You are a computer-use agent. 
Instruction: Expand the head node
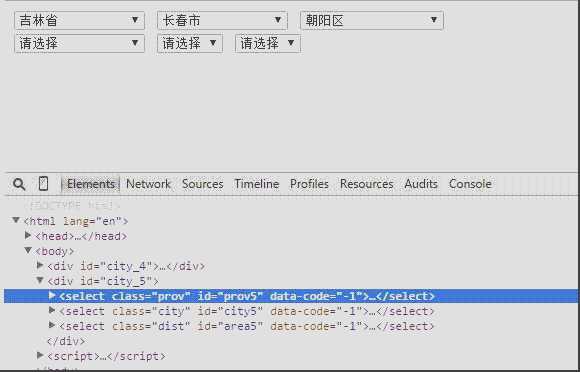[28, 235]
